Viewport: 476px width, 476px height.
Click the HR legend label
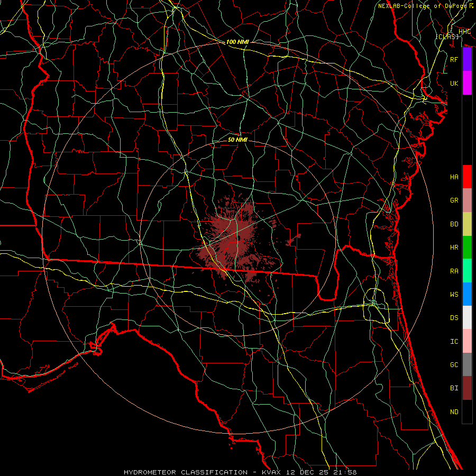454,248
